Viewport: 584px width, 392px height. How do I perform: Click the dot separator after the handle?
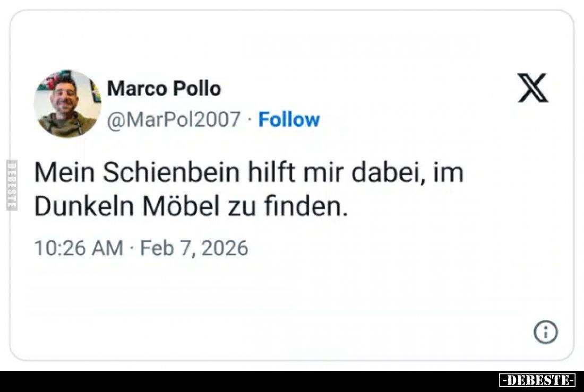(x=247, y=120)
